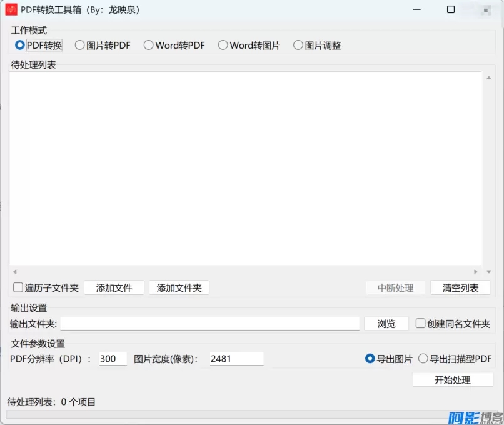Image resolution: width=504 pixels, height=425 pixels.
Task: Select the 图片转PDF work mode
Action: pos(80,44)
